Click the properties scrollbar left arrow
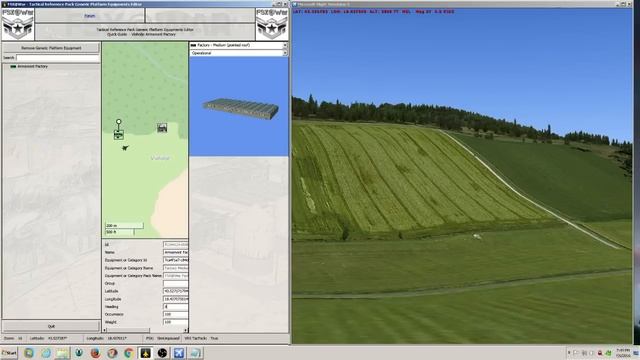The height and width of the screenshot is (360, 640). [x=104, y=330]
